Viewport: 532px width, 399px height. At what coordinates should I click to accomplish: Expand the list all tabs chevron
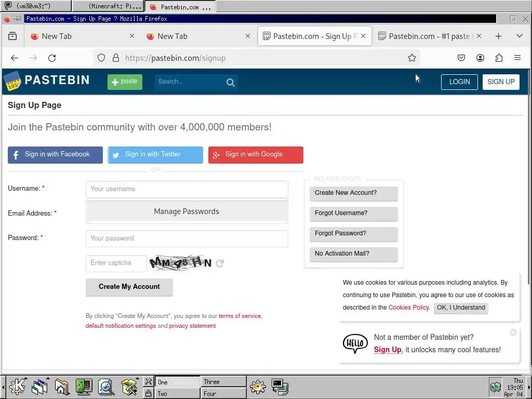pyautogui.click(x=520, y=36)
